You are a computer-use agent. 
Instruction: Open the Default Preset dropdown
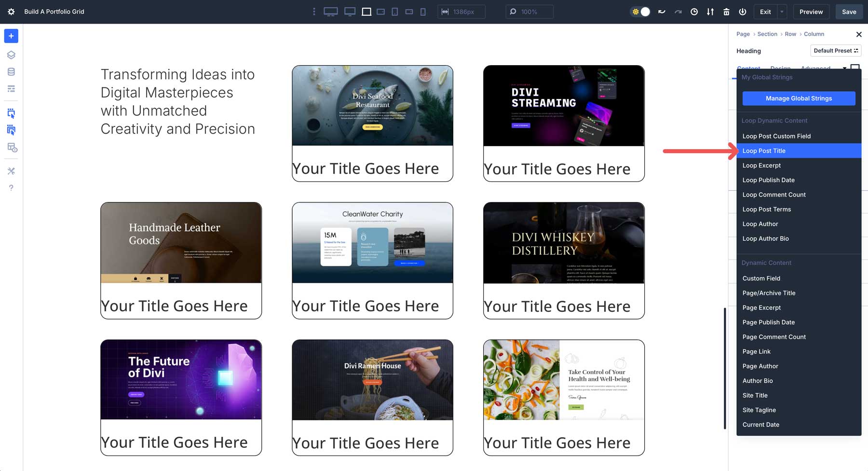pyautogui.click(x=836, y=51)
